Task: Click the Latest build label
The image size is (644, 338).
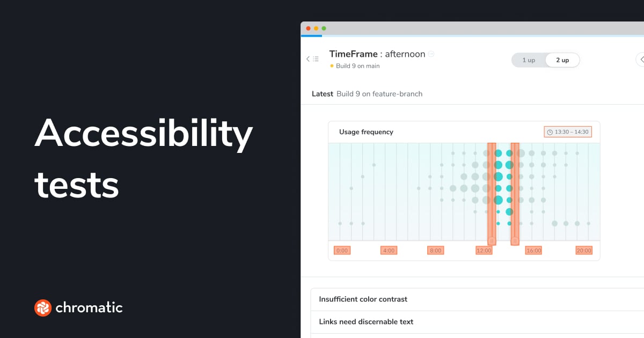Action: tap(323, 94)
